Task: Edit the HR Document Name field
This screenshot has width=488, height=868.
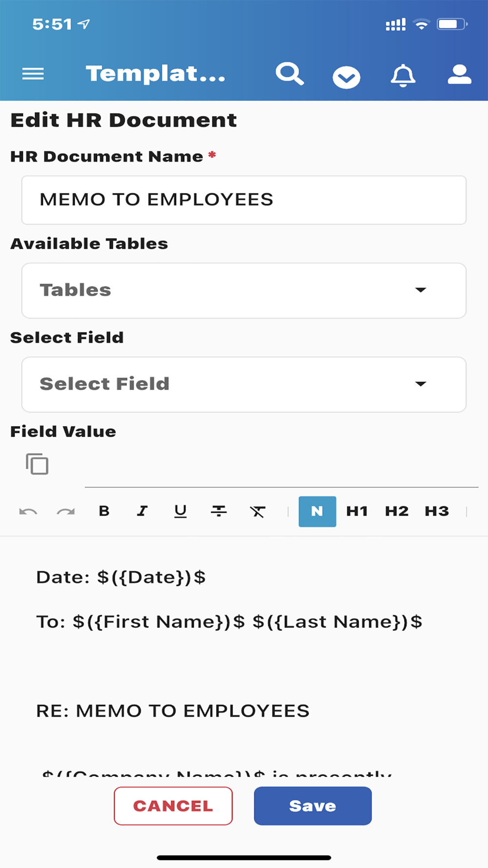Action: 244,200
